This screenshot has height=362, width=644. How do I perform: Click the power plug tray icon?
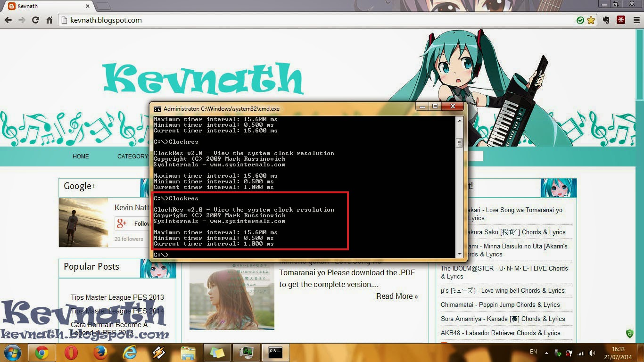tap(569, 353)
